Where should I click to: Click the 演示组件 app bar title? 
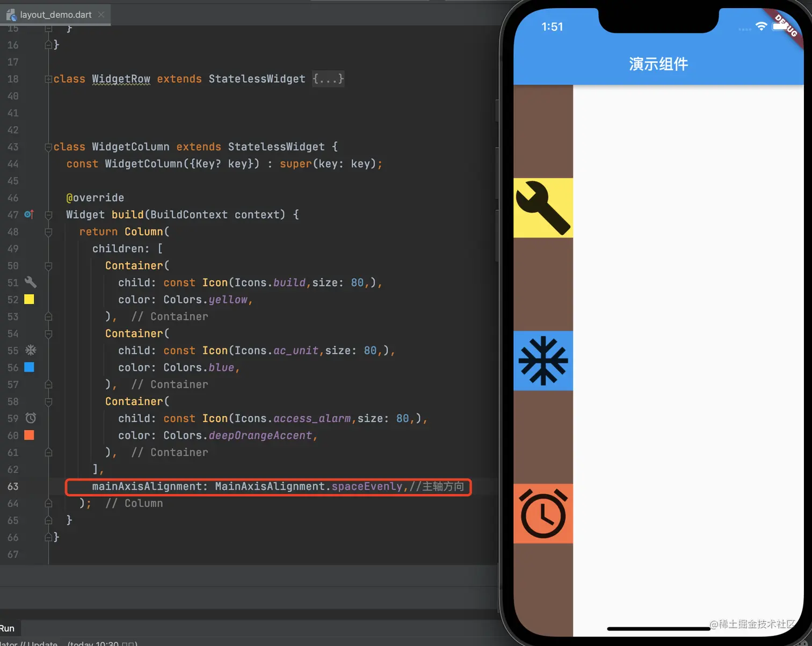[x=658, y=64]
